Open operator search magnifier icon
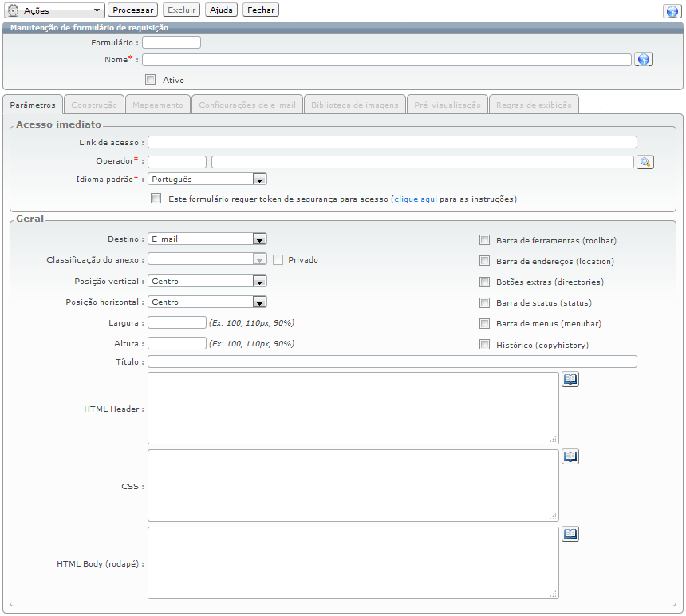The height and width of the screenshot is (616, 686). (645, 162)
